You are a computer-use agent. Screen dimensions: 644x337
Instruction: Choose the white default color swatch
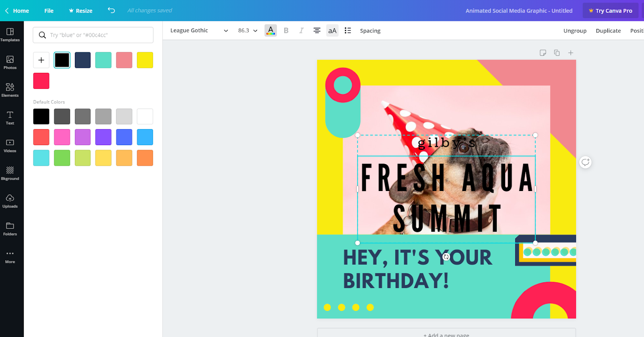[x=145, y=116]
